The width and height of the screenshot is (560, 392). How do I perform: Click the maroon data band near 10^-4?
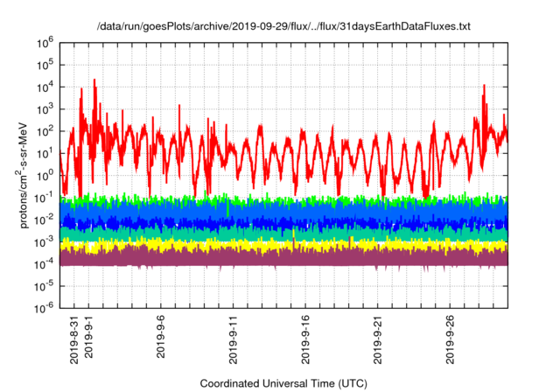click(x=283, y=258)
